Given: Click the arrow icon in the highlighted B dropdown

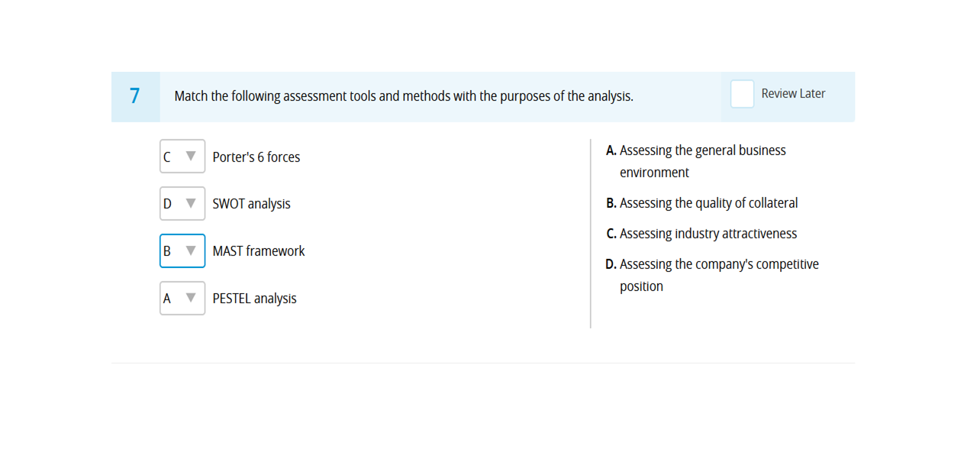Looking at the screenshot, I should pos(191,250).
